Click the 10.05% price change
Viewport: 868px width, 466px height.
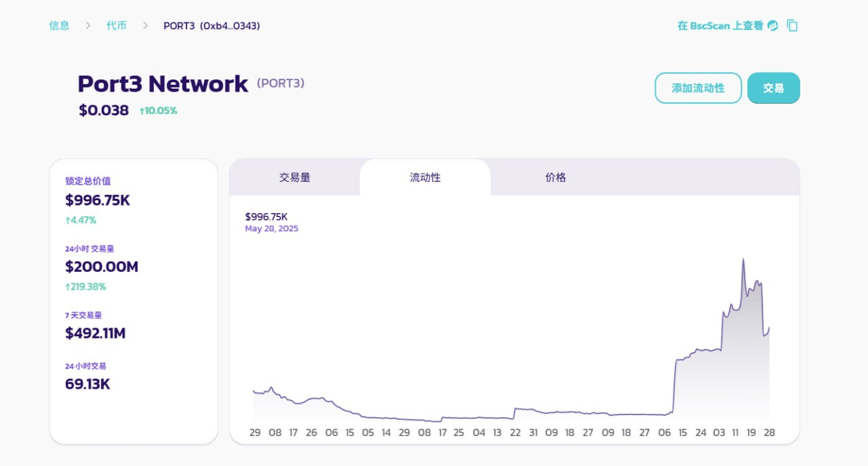tap(159, 111)
